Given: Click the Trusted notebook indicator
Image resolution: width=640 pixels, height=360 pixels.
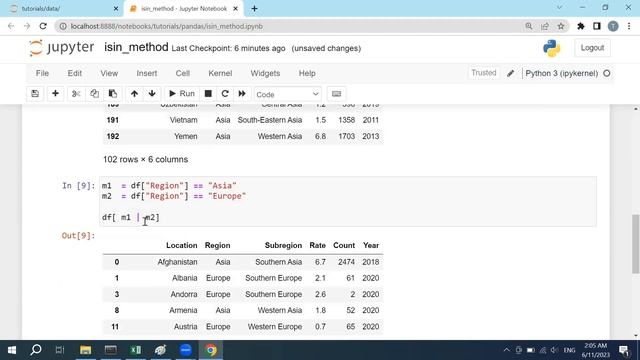Looking at the screenshot, I should point(484,73).
